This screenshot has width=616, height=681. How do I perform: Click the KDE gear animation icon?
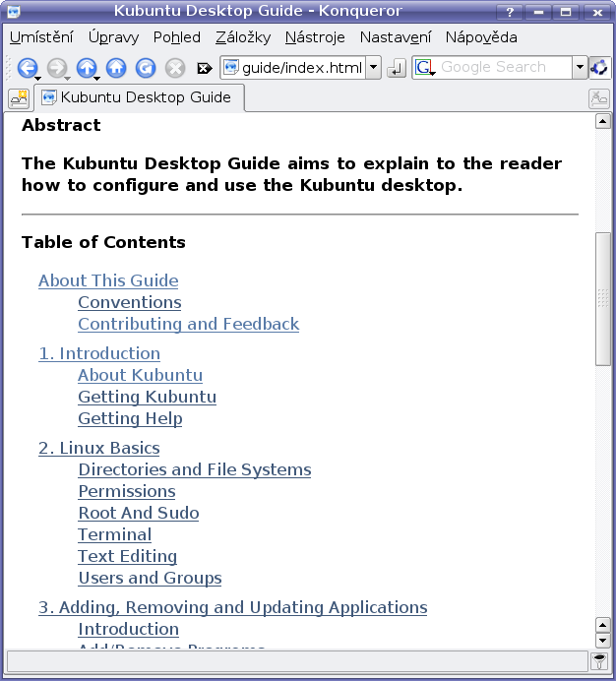click(599, 68)
